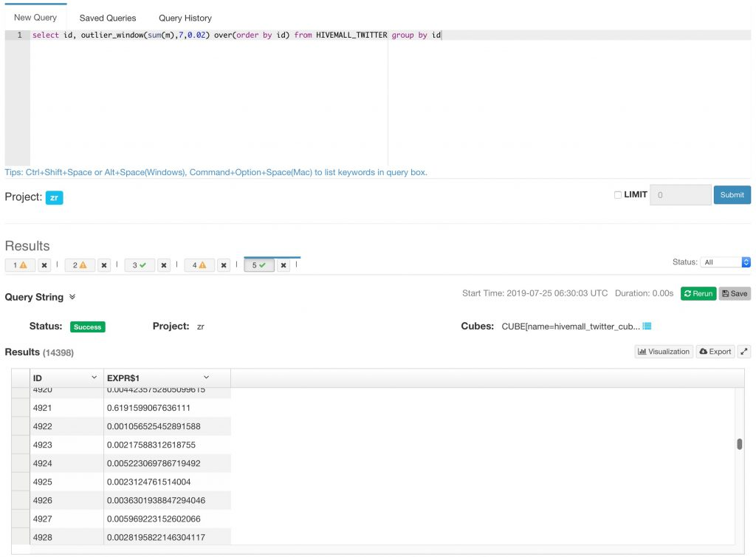Click the Start Time timestamp text
756x557 pixels.
pyautogui.click(x=535, y=293)
